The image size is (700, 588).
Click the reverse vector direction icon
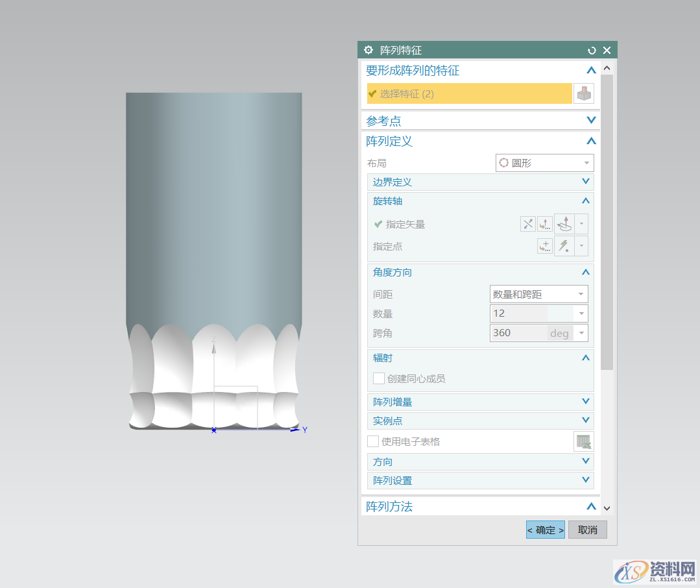[528, 225]
